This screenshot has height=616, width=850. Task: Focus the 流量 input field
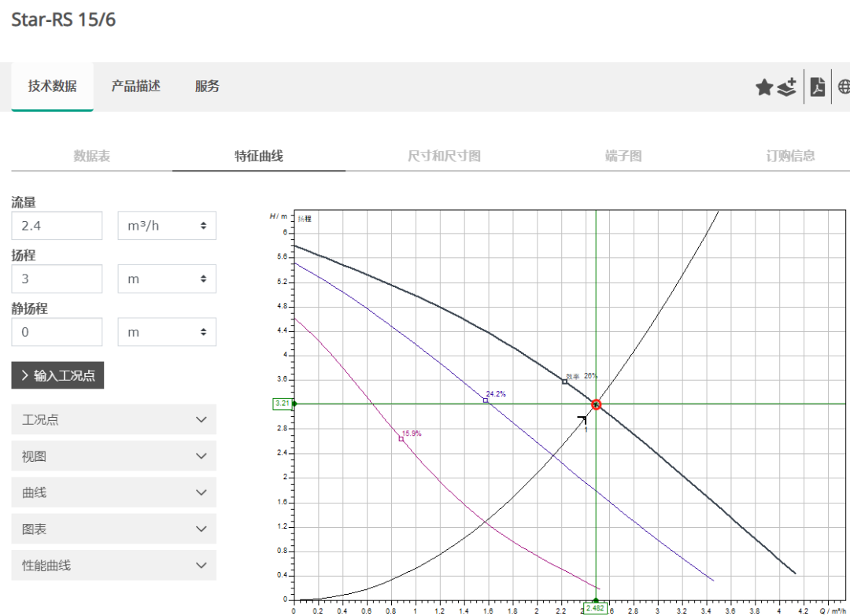tap(57, 225)
